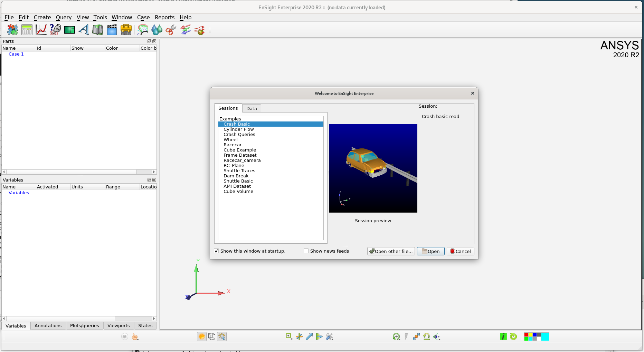This screenshot has height=352, width=644.
Task: Undock the Parts panel float icon
Action: (149, 41)
